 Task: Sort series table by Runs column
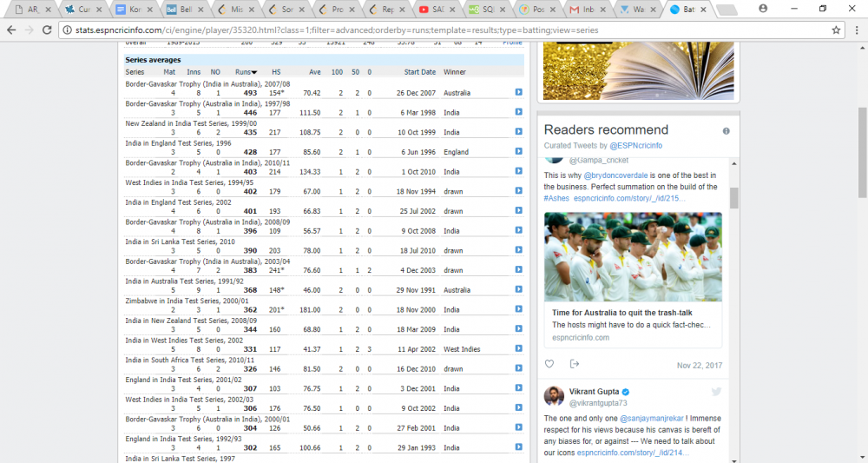point(246,72)
